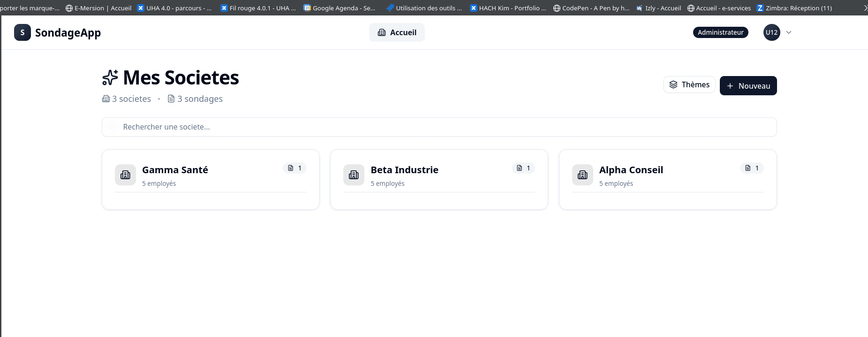Click the SondageApp S logo icon
The image size is (868, 337).
click(23, 32)
